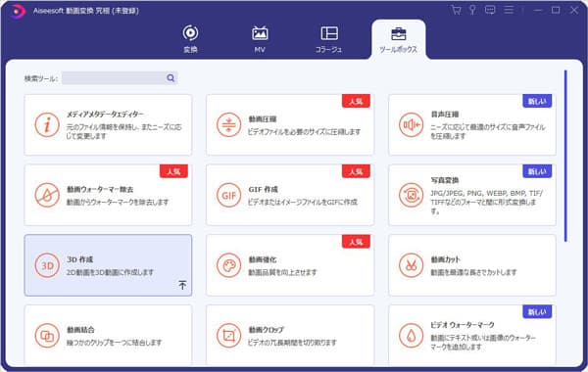Viewport: 588px width, 372px height.
Task: Click 動画ウォーターマーク除去 title text
Action: (100, 189)
